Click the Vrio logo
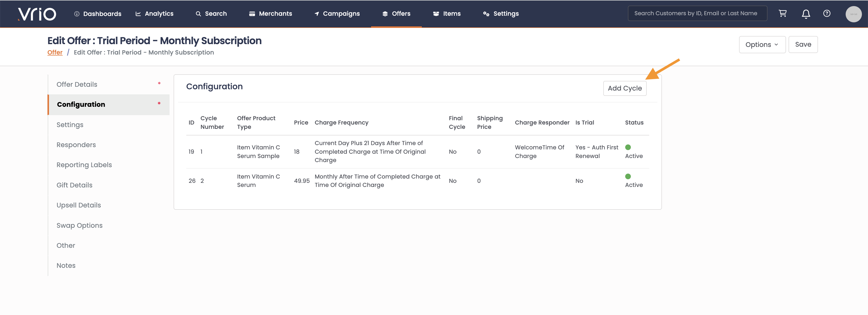Screen dimensions: 868x315 click(x=37, y=14)
